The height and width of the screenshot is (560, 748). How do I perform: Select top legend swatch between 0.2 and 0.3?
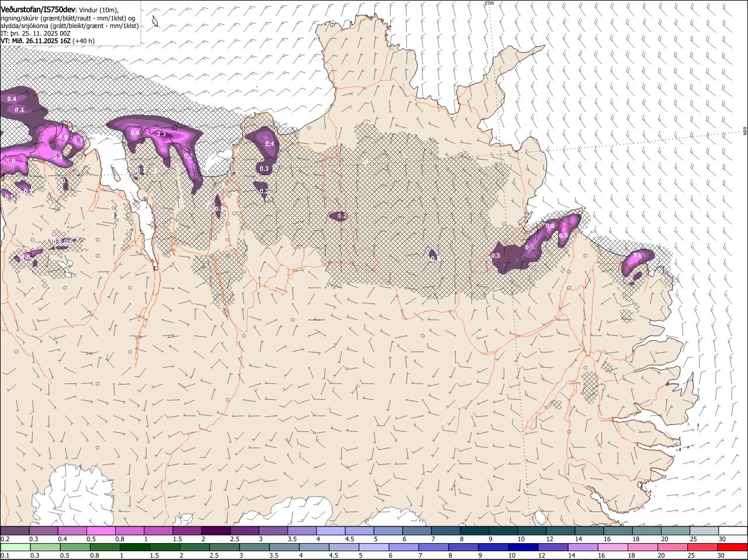click(x=15, y=530)
